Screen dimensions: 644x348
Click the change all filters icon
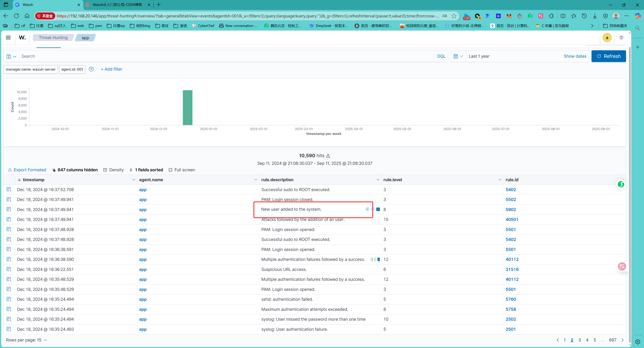tap(91, 69)
